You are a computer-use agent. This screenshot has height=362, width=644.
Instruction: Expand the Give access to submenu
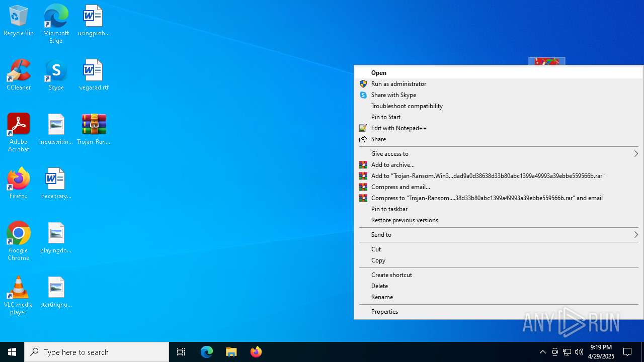(x=499, y=154)
